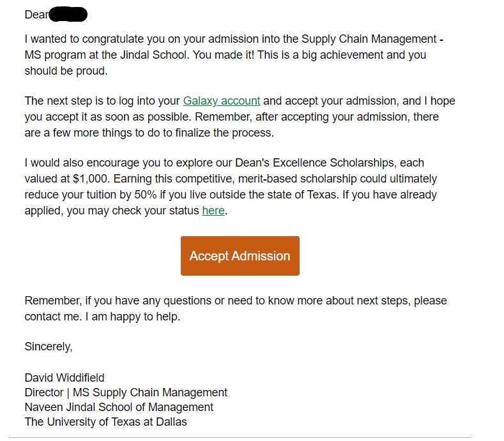Click the 'Remember, if you have any questions' line
504x441 pixels.
pyautogui.click(x=236, y=301)
